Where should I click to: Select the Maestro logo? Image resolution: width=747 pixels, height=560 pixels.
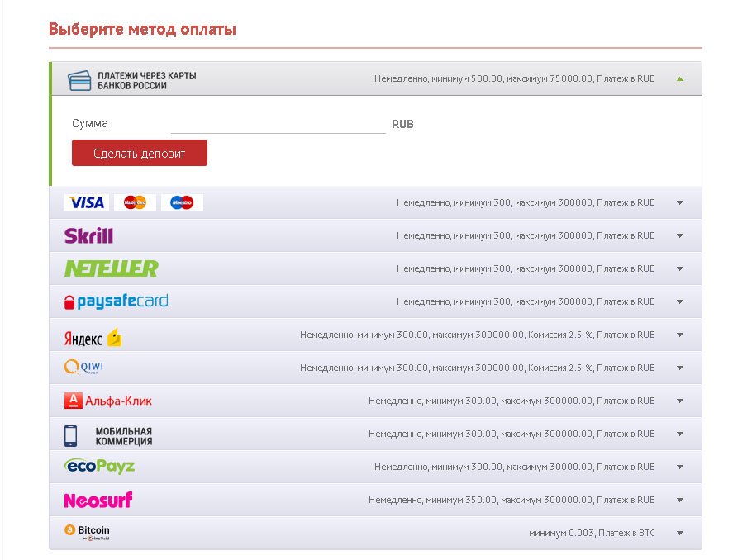tap(182, 202)
